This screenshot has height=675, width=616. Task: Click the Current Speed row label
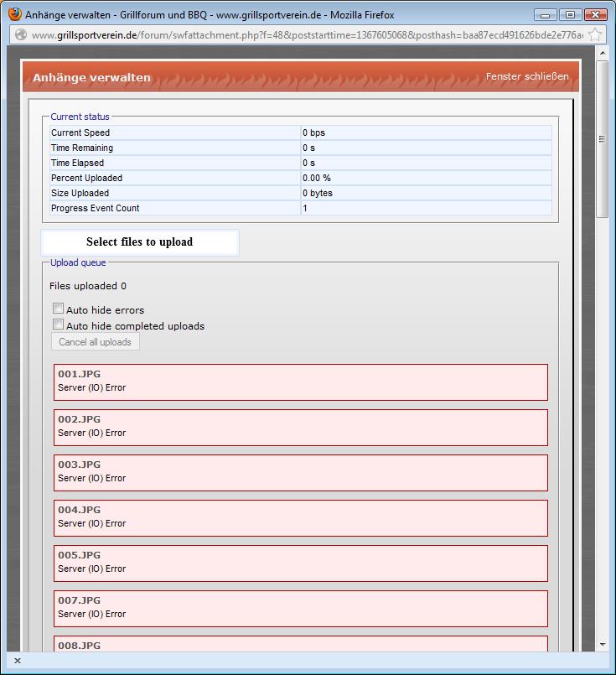pos(80,132)
